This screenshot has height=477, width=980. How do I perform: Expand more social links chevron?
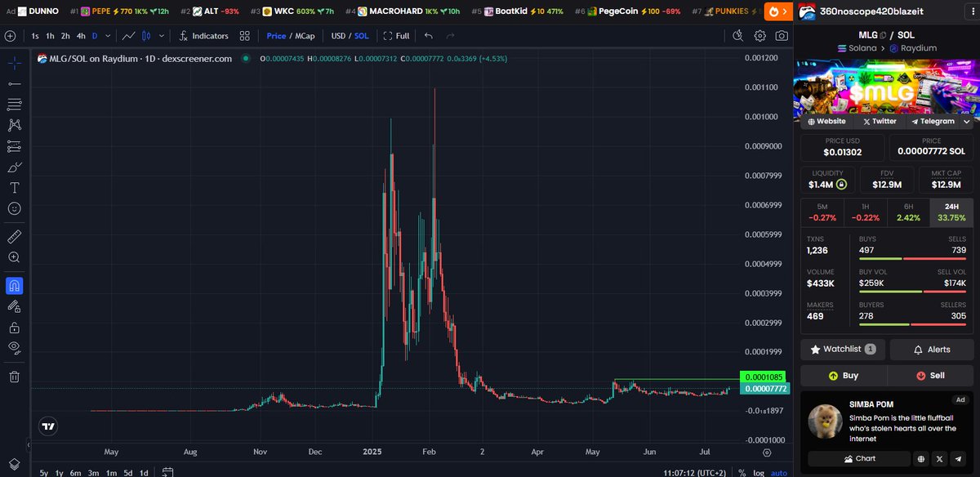pyautogui.click(x=969, y=121)
